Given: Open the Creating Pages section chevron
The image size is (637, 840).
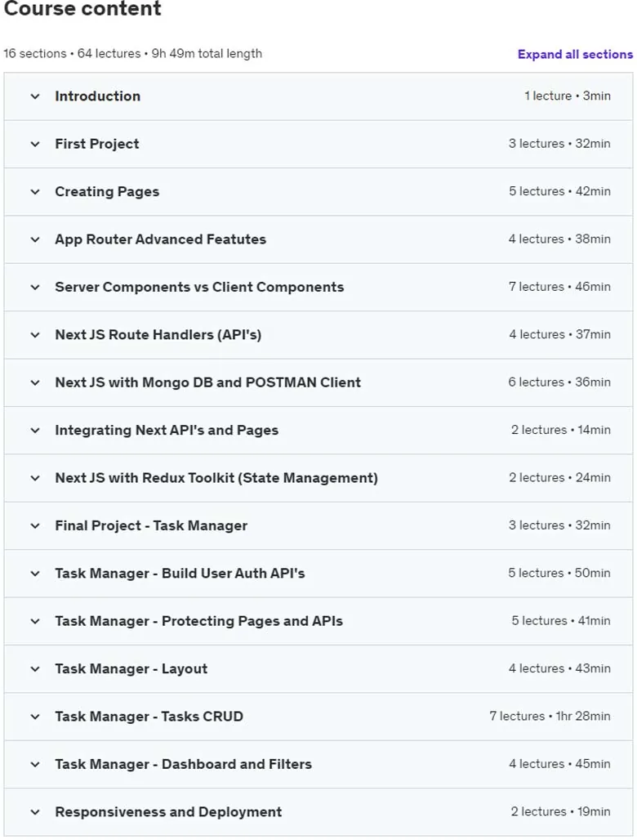Looking at the screenshot, I should click(35, 192).
